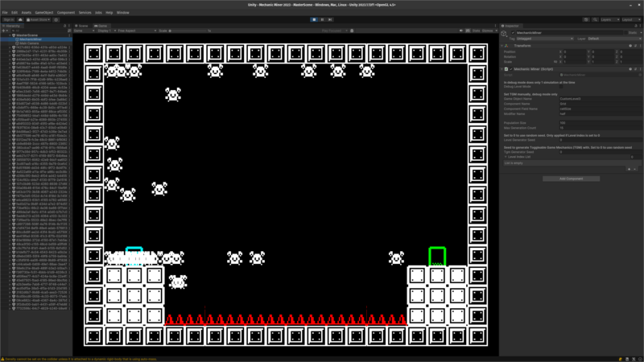Switch to the Scene tab

(81, 26)
